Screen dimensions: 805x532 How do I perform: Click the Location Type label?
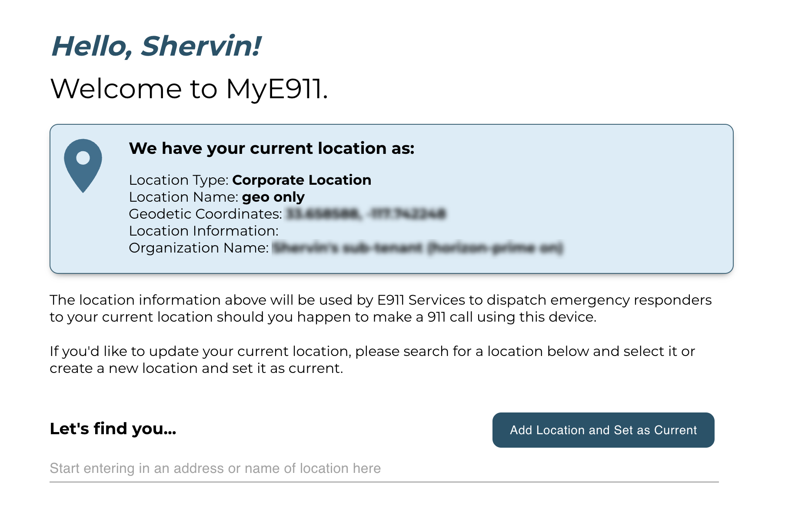(179, 180)
